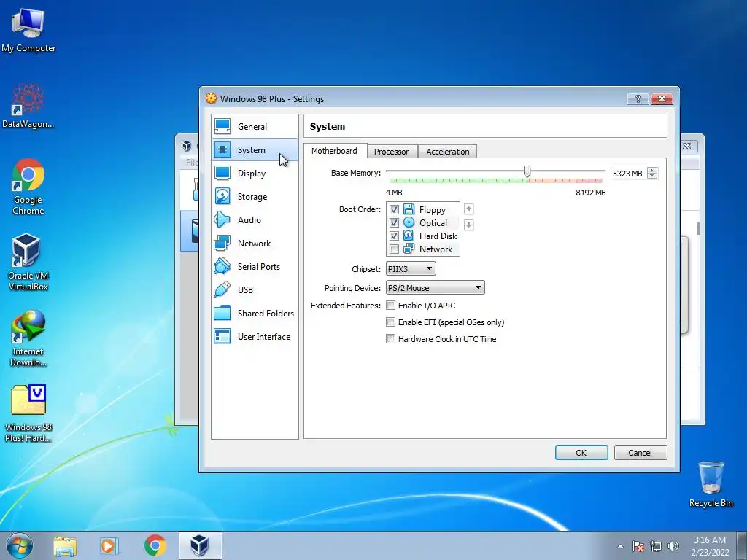The image size is (747, 560).
Task: Adjust the Base Memory slider handle
Action: 527,171
